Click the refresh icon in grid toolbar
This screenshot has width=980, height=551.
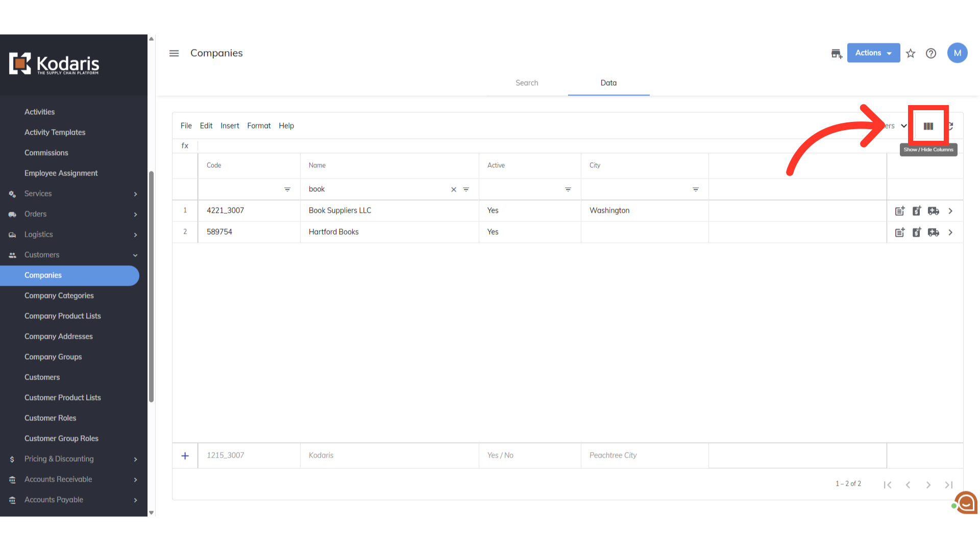coord(950,126)
